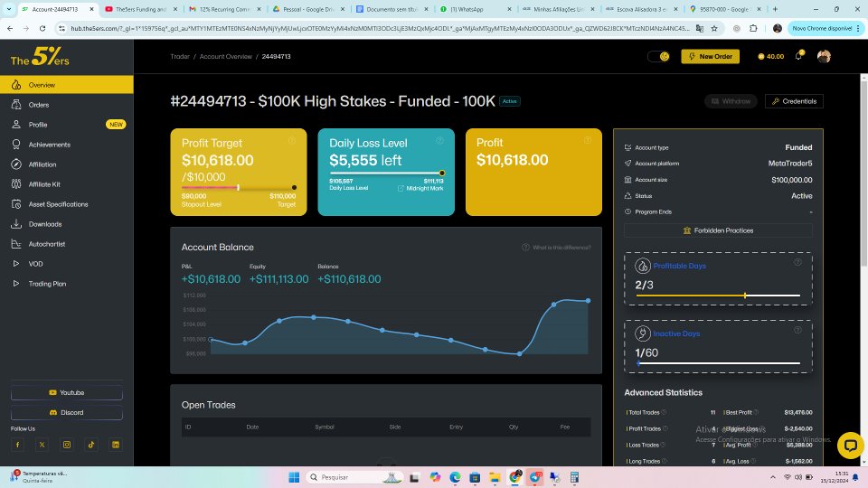868x488 pixels.
Task: Click the Trading Plan play icon
Action: tap(16, 284)
